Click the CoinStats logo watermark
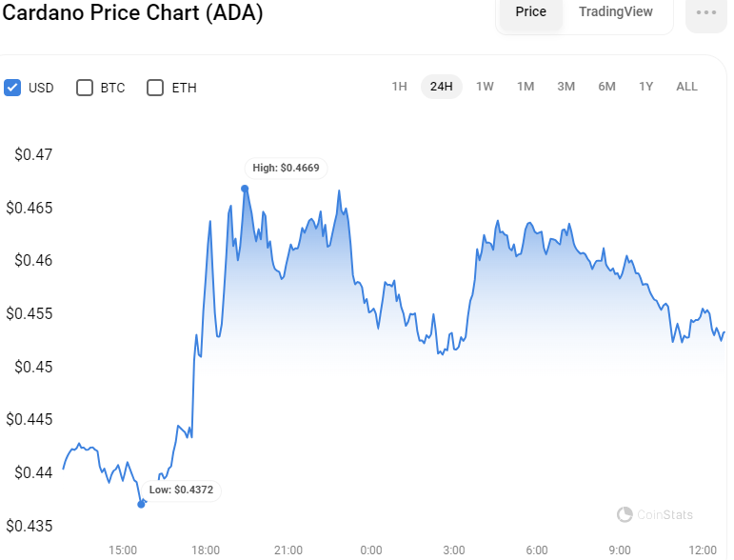The image size is (734, 560). (655, 514)
